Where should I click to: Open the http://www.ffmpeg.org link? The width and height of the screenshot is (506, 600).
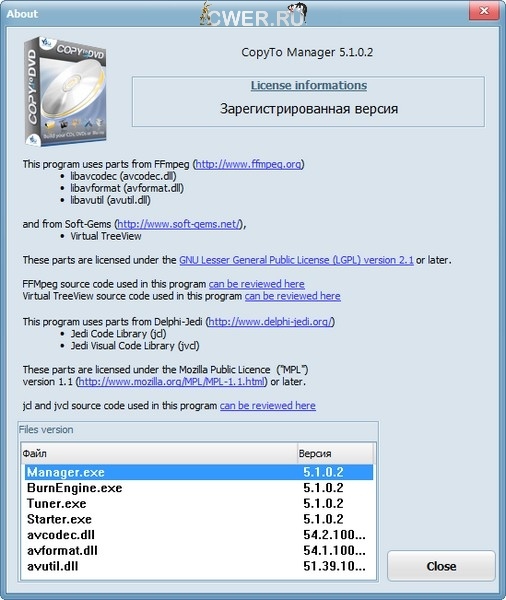[x=248, y=164]
